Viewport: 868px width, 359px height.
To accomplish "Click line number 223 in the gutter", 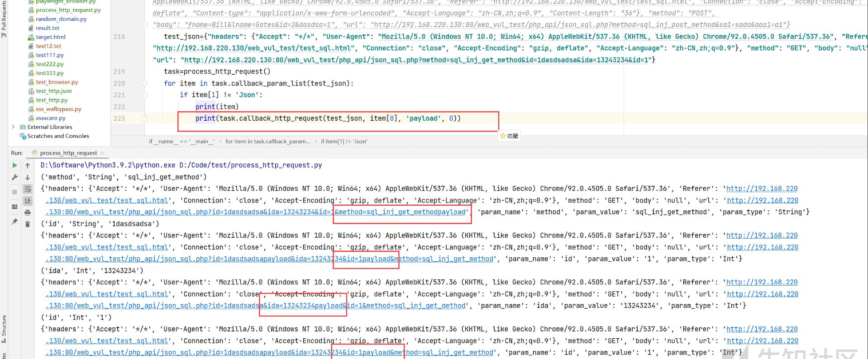I will pyautogui.click(x=119, y=118).
